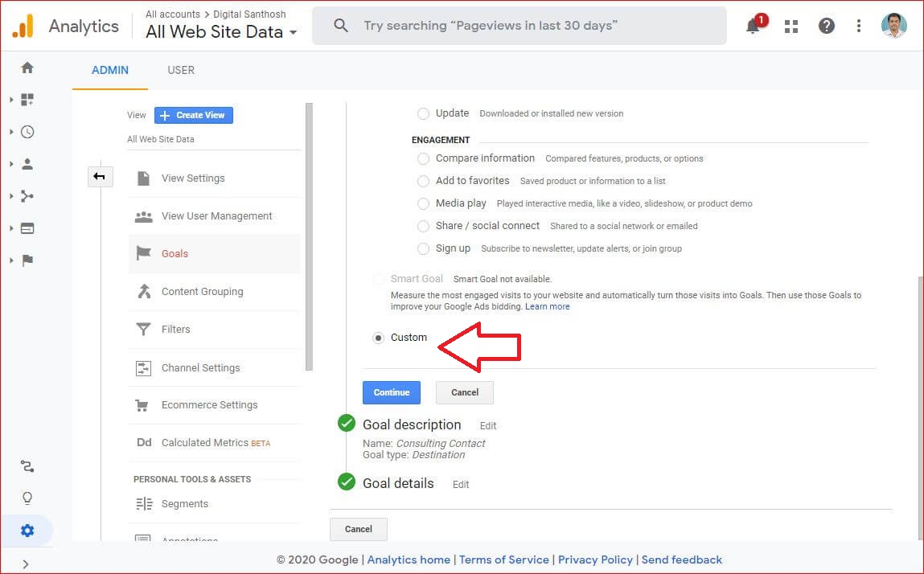924x574 pixels.
Task: Click the Analytics search input field
Action: 519,26
